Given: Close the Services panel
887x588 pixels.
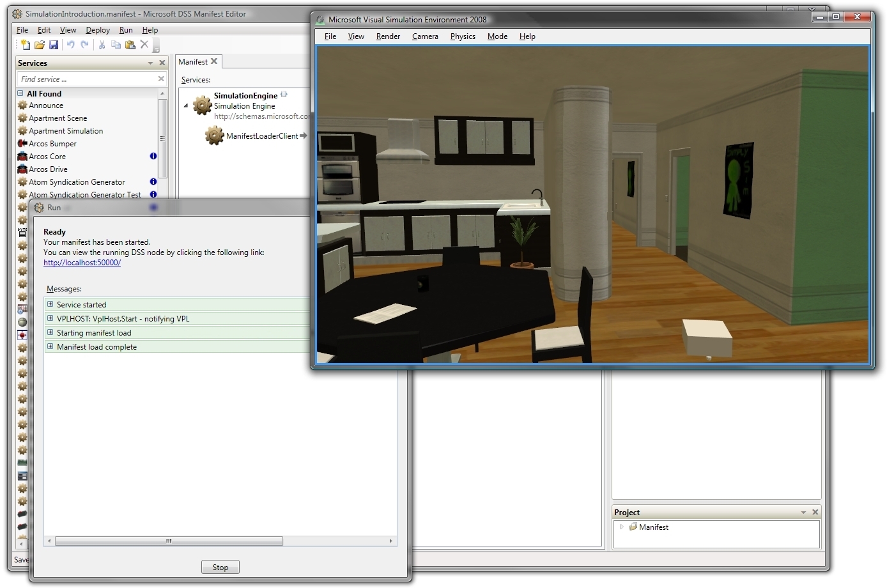Looking at the screenshot, I should pyautogui.click(x=162, y=63).
